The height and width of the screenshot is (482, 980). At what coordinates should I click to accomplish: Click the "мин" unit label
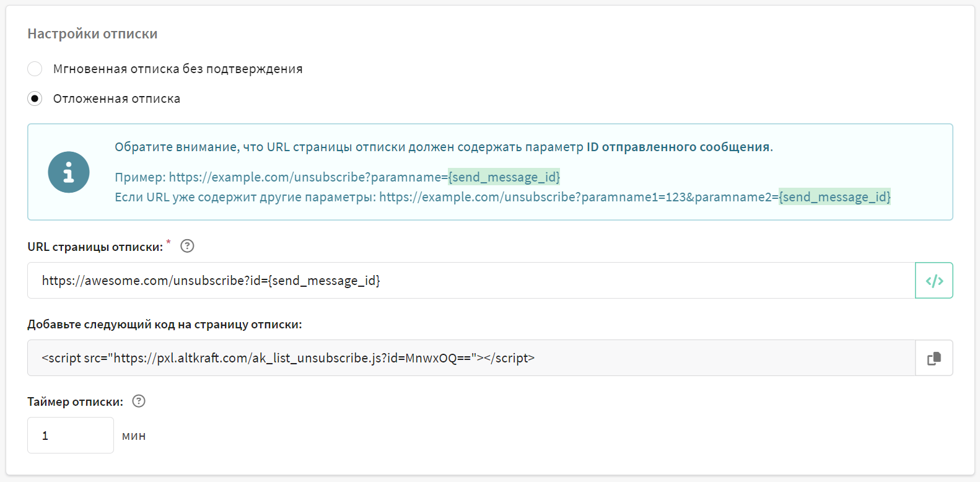134,436
